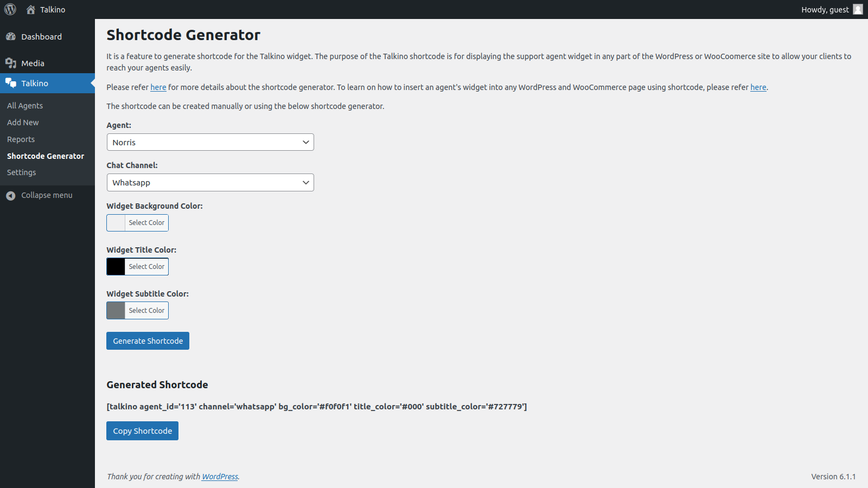The height and width of the screenshot is (488, 868).
Task: Click the Copy Shortcode button
Action: [x=142, y=431]
